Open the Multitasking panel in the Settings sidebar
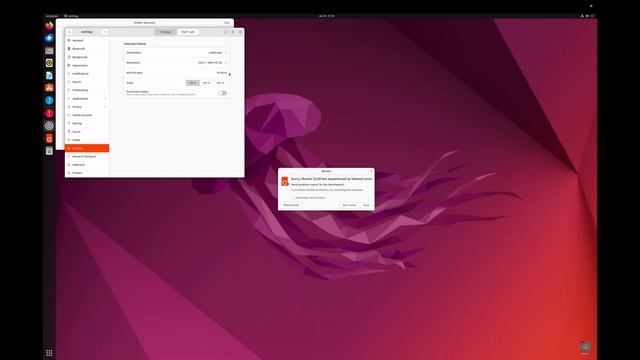The height and width of the screenshot is (360, 640). click(x=87, y=90)
